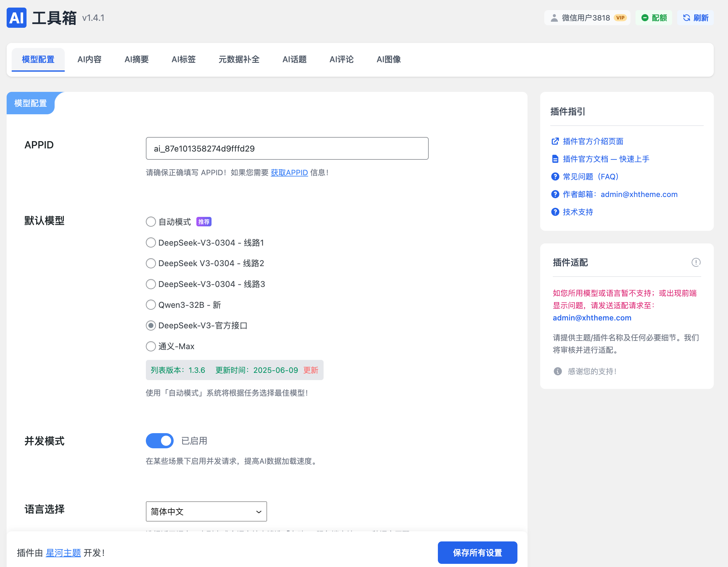
Task: Click 列表版本：1.3.6 text
Action: (x=178, y=370)
